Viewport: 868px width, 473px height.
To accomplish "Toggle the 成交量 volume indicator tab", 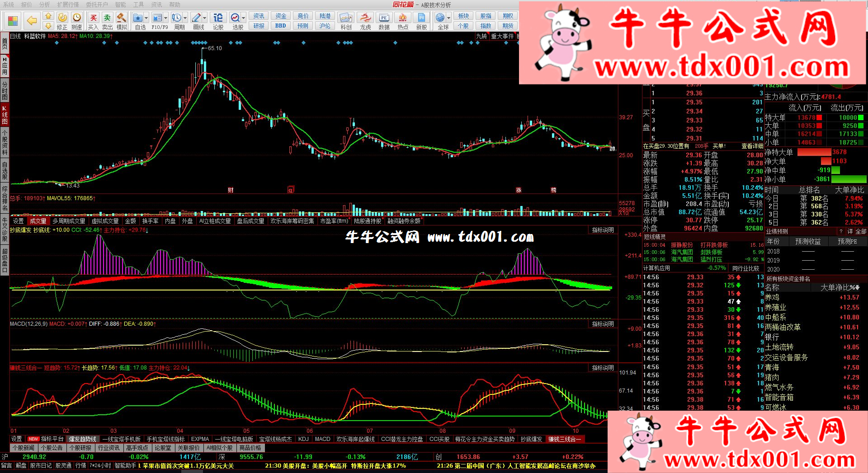I will pyautogui.click(x=38, y=221).
